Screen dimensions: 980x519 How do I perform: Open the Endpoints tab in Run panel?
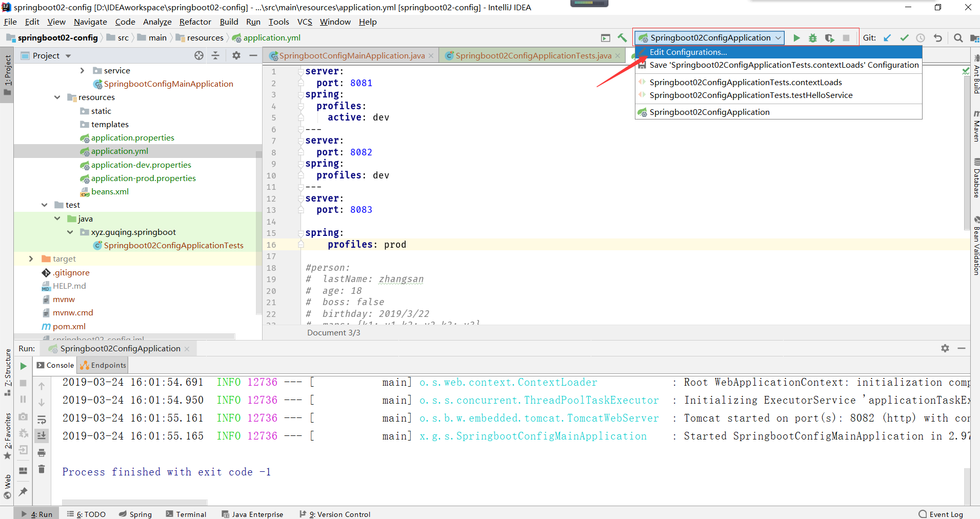(x=103, y=366)
